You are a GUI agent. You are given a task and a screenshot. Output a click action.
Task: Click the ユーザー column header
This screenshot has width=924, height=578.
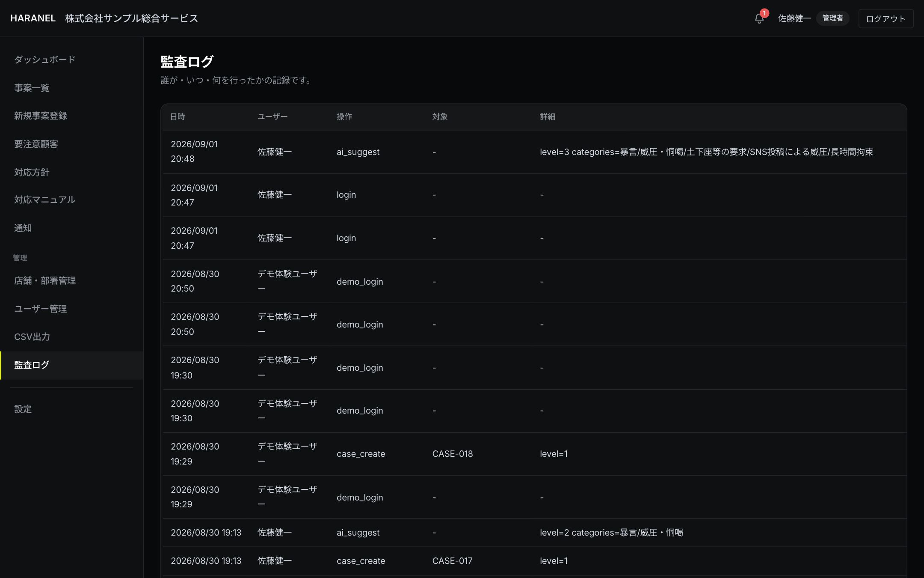(272, 116)
